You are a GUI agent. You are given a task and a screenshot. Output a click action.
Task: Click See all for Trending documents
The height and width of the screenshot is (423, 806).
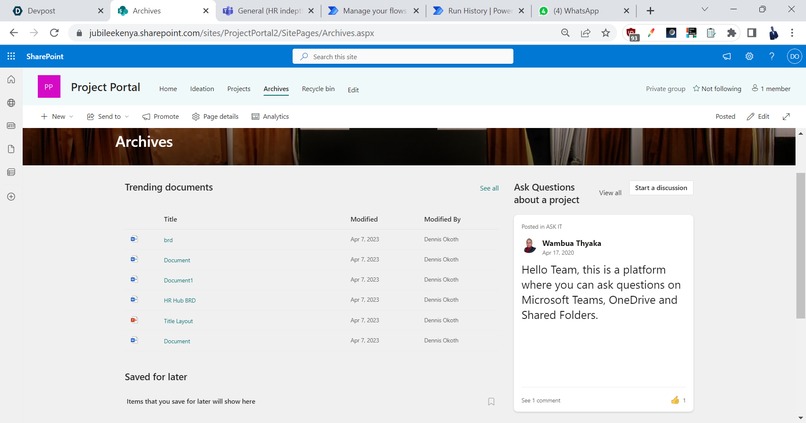[x=489, y=189]
